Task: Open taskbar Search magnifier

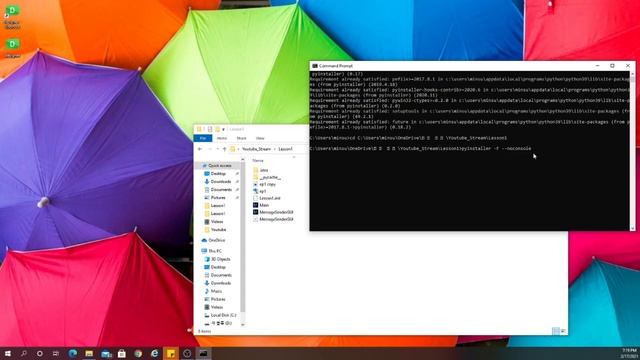Action: click(24, 353)
